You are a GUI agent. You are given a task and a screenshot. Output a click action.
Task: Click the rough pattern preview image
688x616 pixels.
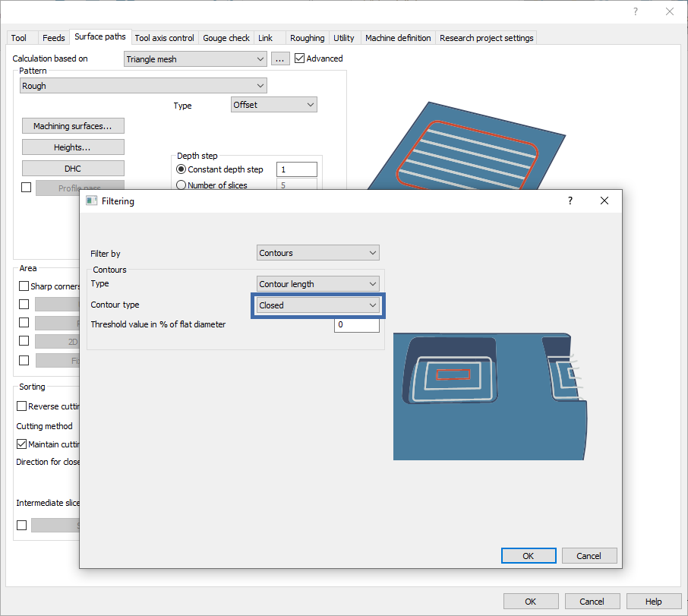(x=466, y=146)
